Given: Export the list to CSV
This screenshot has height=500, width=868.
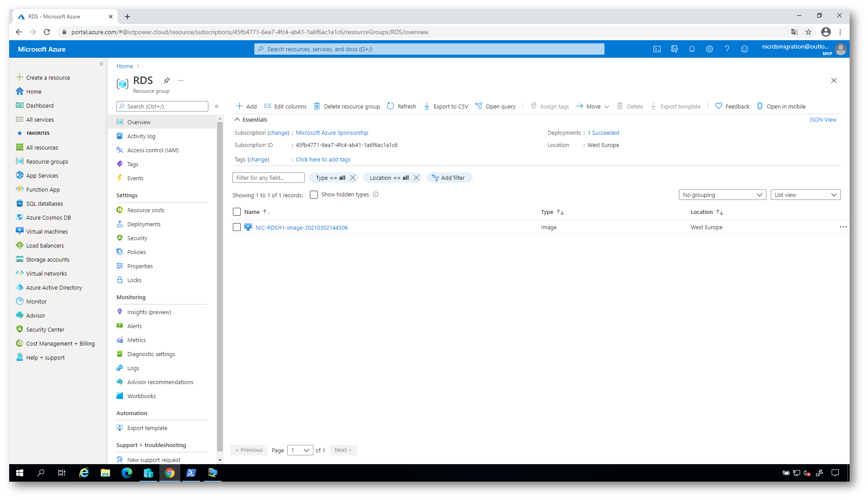Looking at the screenshot, I should click(x=446, y=106).
